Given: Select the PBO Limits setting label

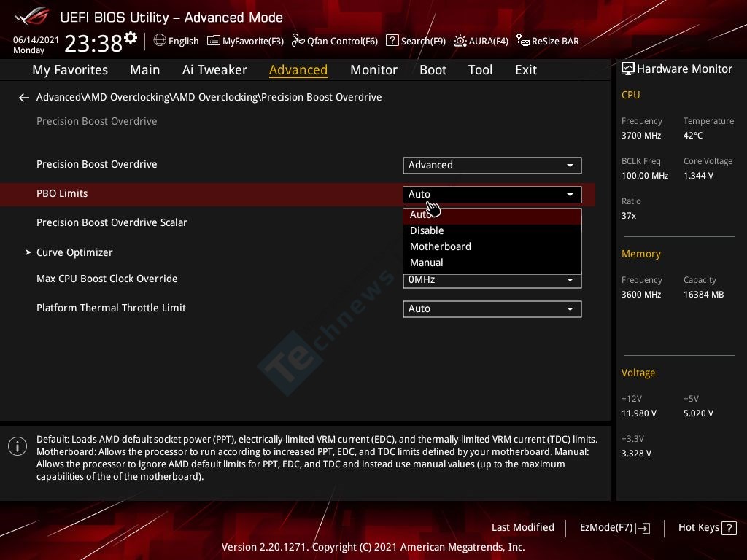Looking at the screenshot, I should pos(62,193).
